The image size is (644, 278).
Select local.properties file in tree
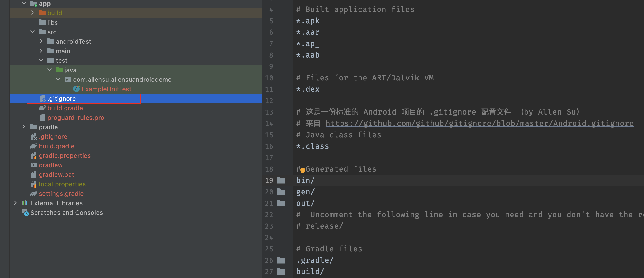click(62, 184)
